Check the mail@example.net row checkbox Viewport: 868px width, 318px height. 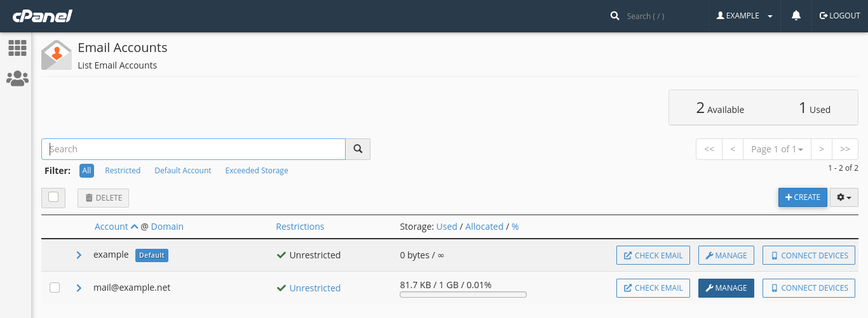[x=55, y=288]
